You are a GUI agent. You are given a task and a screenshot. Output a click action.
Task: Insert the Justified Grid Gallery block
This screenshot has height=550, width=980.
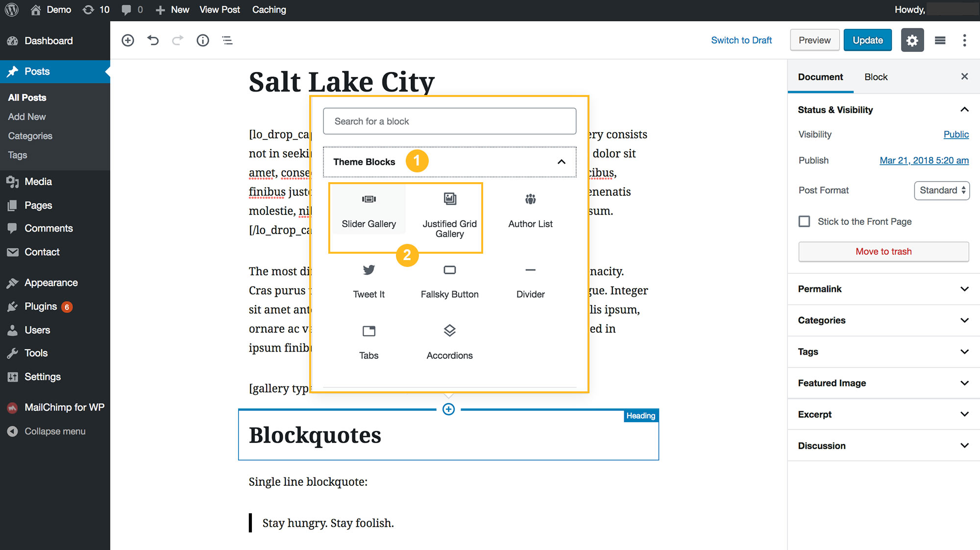450,215
